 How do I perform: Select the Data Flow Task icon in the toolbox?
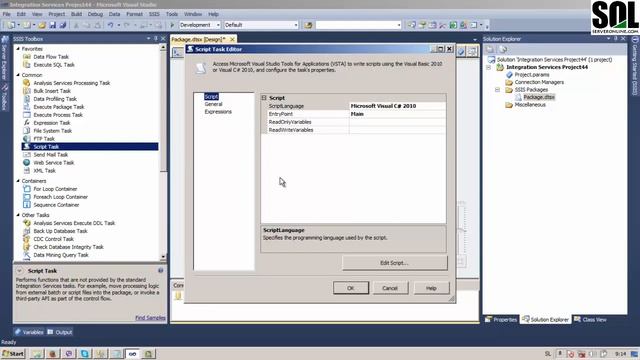click(x=27, y=57)
